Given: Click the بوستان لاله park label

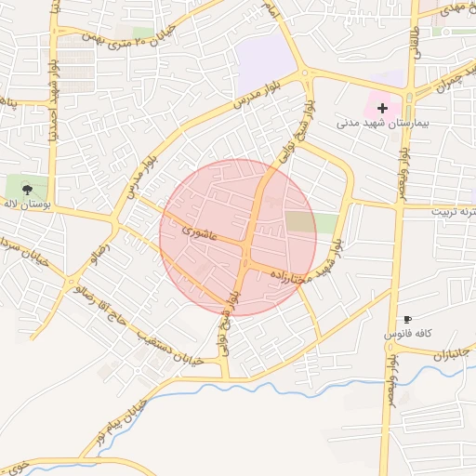Looking at the screenshot, I should click(27, 205).
